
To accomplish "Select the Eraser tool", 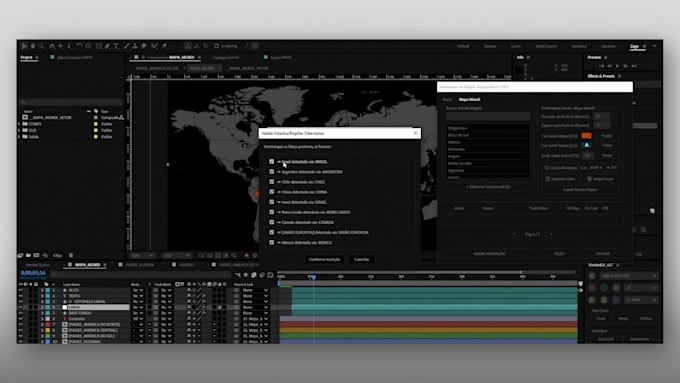I will pyautogui.click(x=144, y=46).
